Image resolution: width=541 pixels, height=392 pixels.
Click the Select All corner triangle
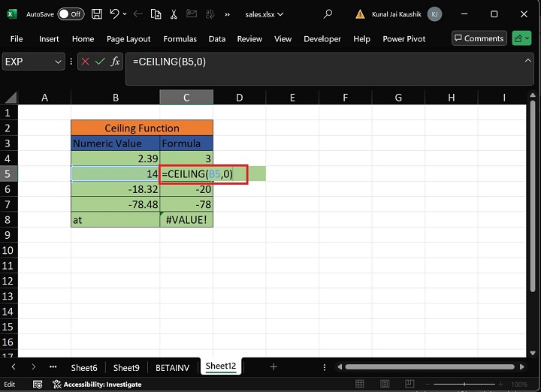click(x=11, y=98)
